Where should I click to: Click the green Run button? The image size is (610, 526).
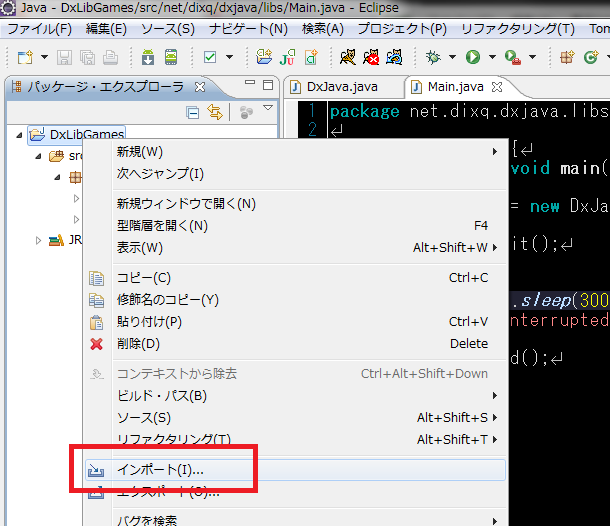point(473,57)
